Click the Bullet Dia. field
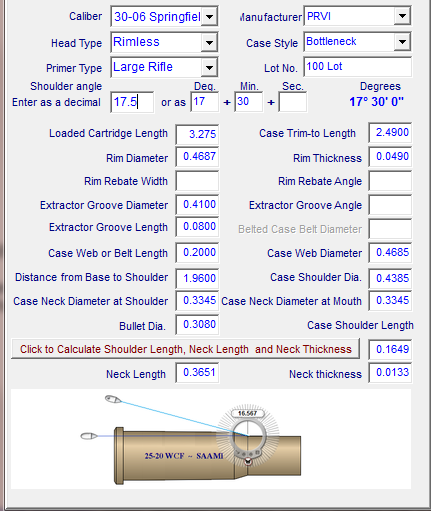The image size is (431, 511). 197,325
